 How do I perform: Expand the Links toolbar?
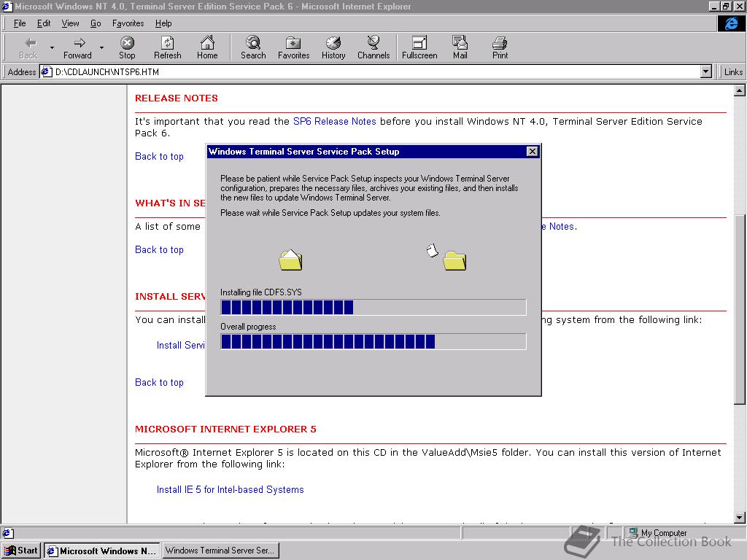(x=732, y=72)
